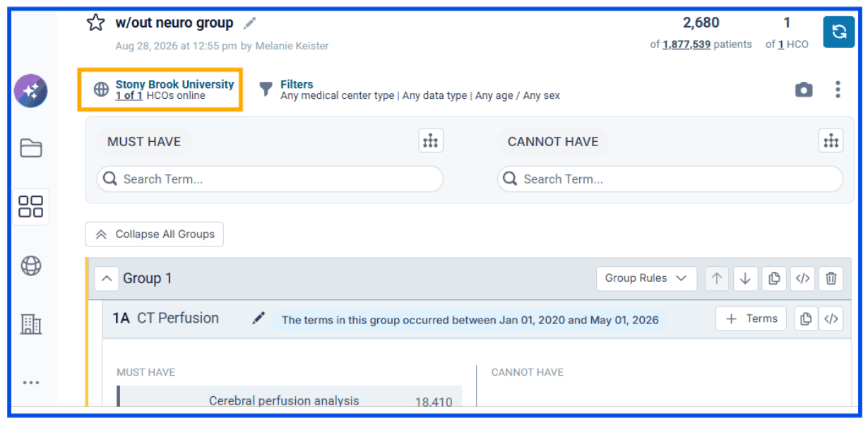Open the MUST HAVE term hierarchy browser
This screenshot has height=423, width=868.
click(431, 141)
